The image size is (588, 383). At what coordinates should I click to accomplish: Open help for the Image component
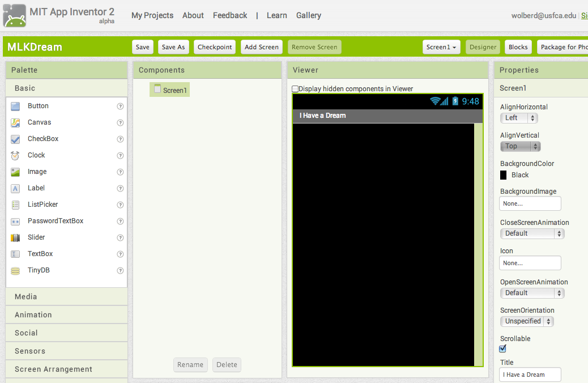point(120,172)
